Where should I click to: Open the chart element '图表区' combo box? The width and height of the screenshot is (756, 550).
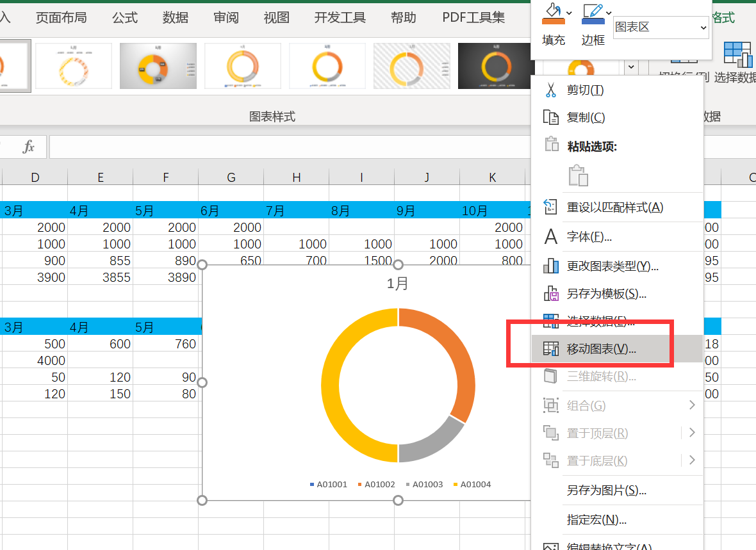(661, 27)
